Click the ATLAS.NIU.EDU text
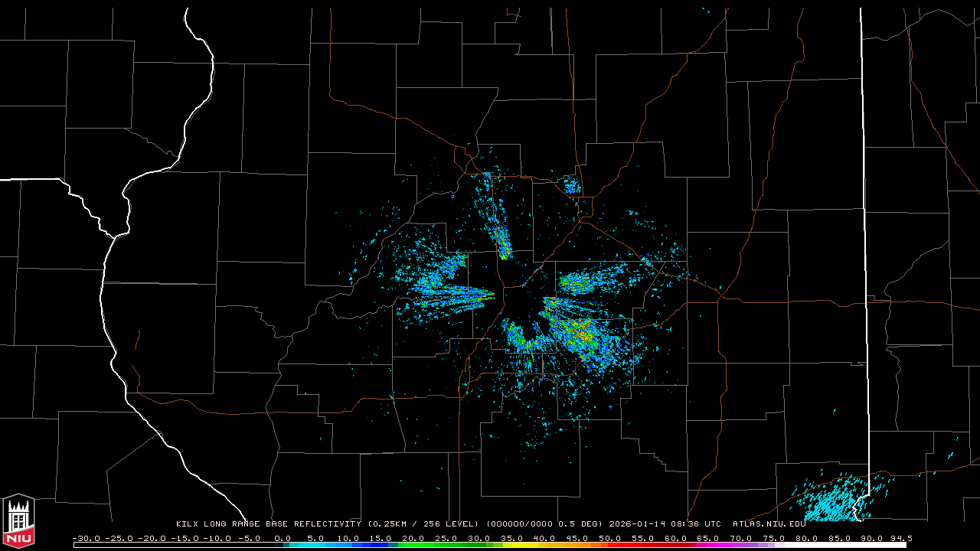Image resolution: width=980 pixels, height=551 pixels. 769,524
